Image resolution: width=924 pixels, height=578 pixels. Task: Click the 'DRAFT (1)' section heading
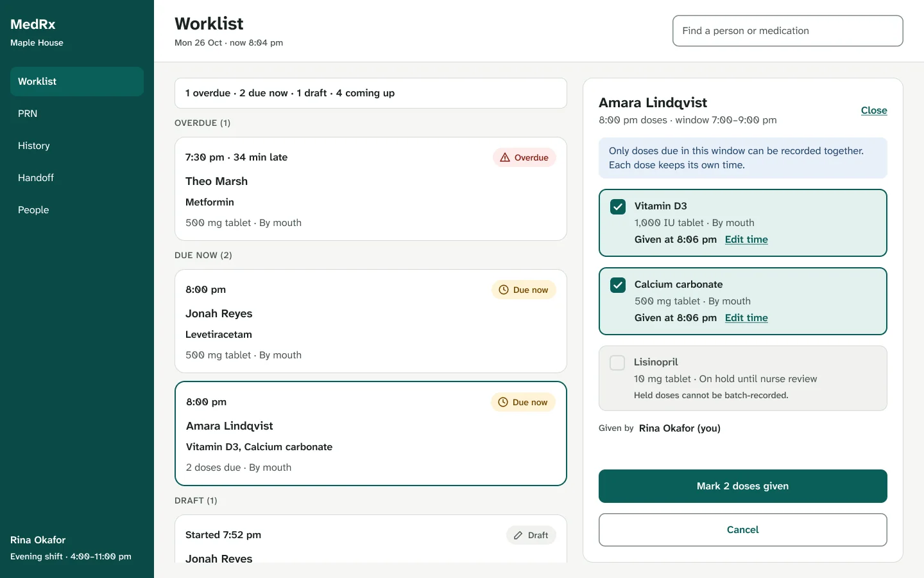point(196,500)
